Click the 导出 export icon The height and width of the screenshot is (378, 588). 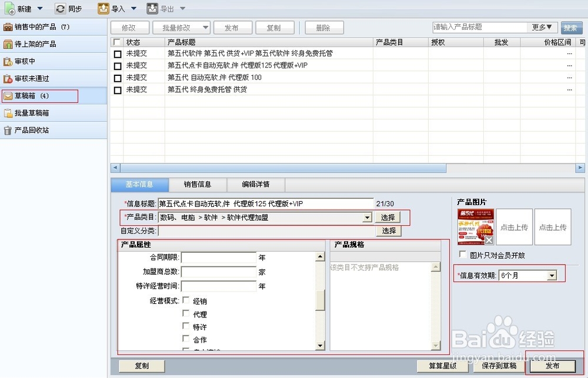tap(152, 8)
